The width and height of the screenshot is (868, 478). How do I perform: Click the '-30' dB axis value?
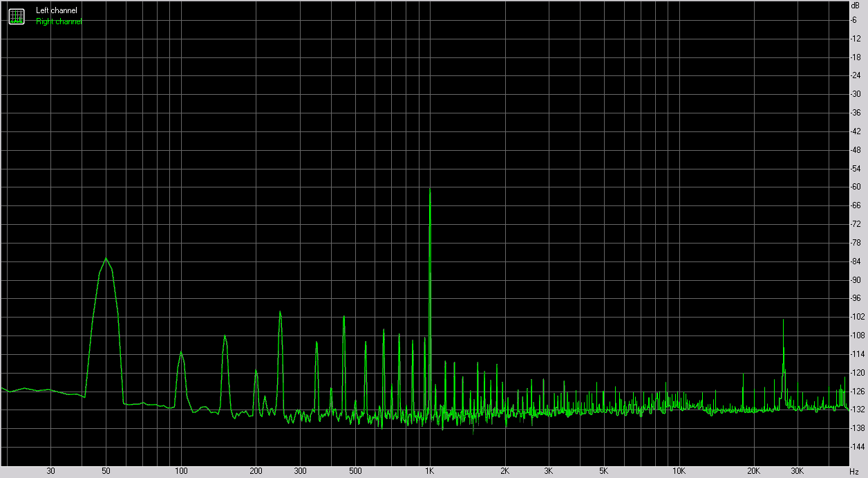(x=856, y=94)
